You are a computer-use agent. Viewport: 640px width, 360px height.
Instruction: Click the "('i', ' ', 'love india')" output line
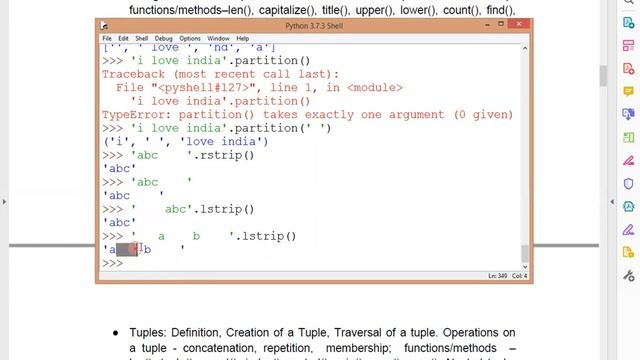(185, 142)
